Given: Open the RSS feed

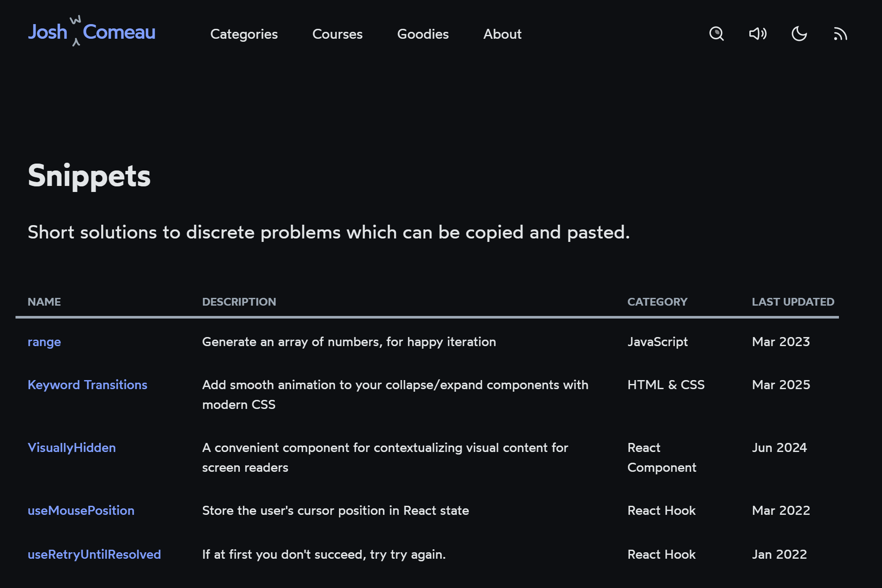Looking at the screenshot, I should point(841,34).
